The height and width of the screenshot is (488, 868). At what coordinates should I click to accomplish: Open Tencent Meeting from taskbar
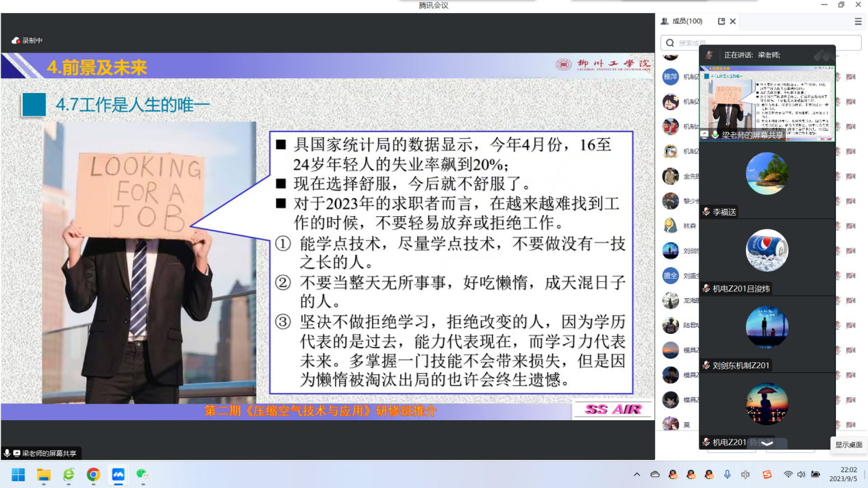point(118,474)
